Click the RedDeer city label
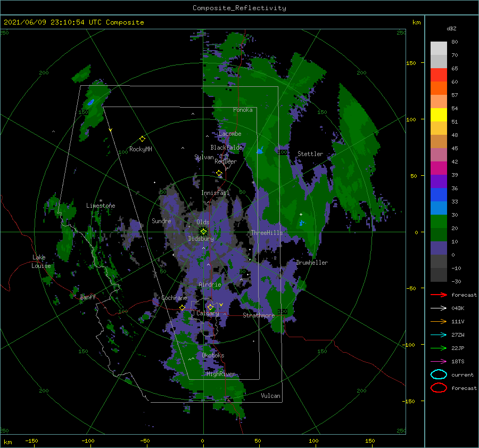 (x=226, y=161)
